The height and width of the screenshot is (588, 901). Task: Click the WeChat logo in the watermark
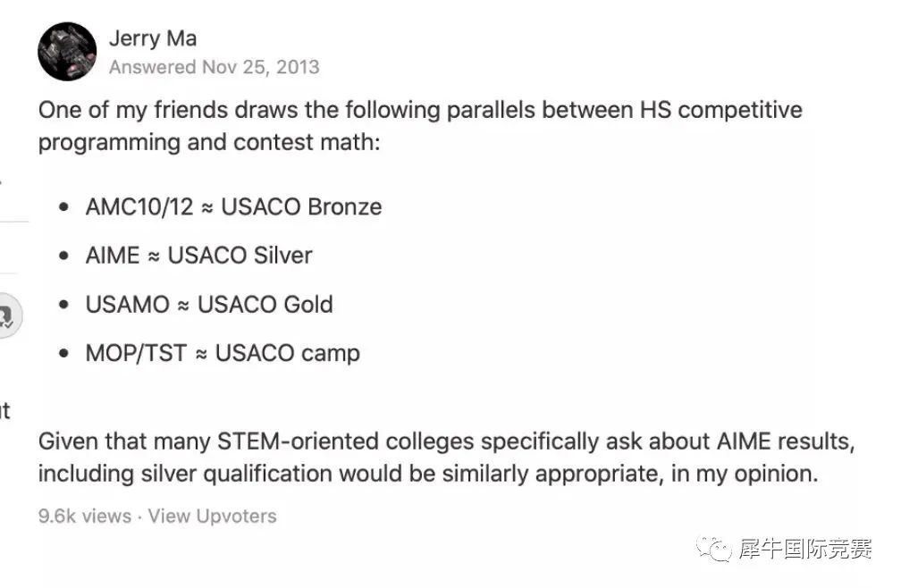coord(713,549)
